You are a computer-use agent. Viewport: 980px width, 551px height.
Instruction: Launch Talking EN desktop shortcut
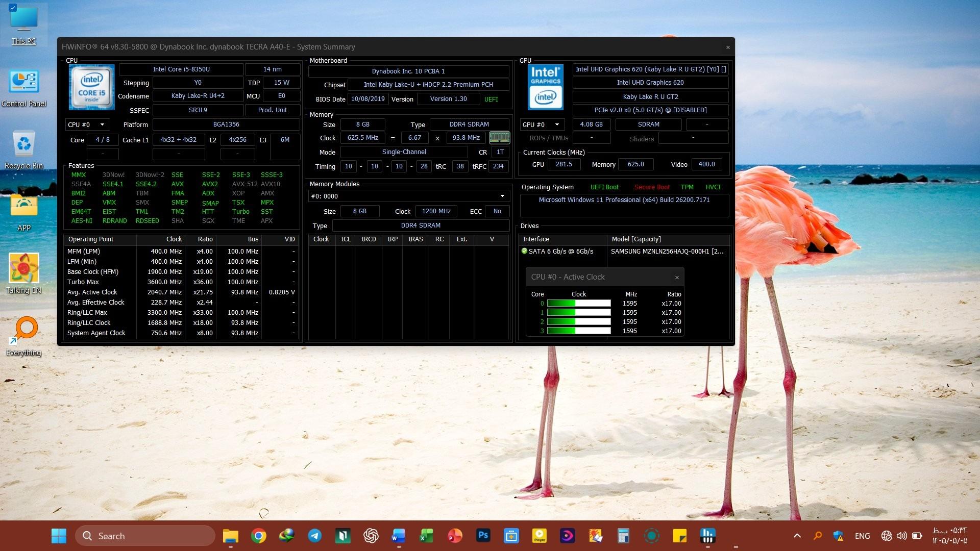click(x=23, y=274)
